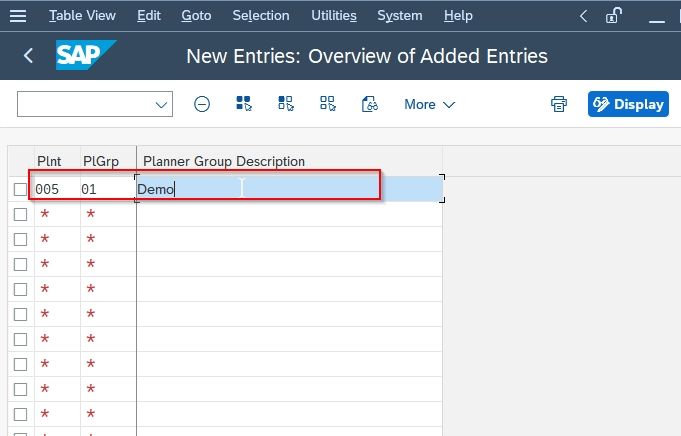Viewport: 681px width, 436px height.
Task: Click the Delete (minus circle) toolbar icon
Action: (x=202, y=104)
